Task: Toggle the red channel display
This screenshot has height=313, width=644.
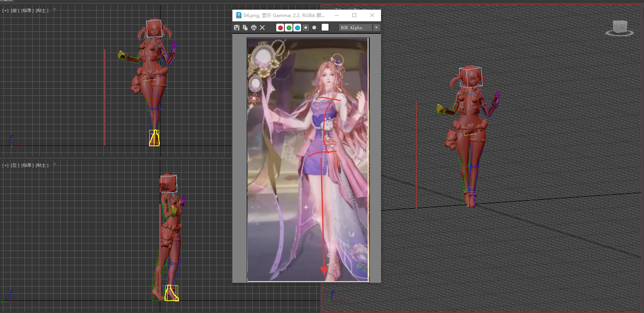Action: pyautogui.click(x=280, y=28)
